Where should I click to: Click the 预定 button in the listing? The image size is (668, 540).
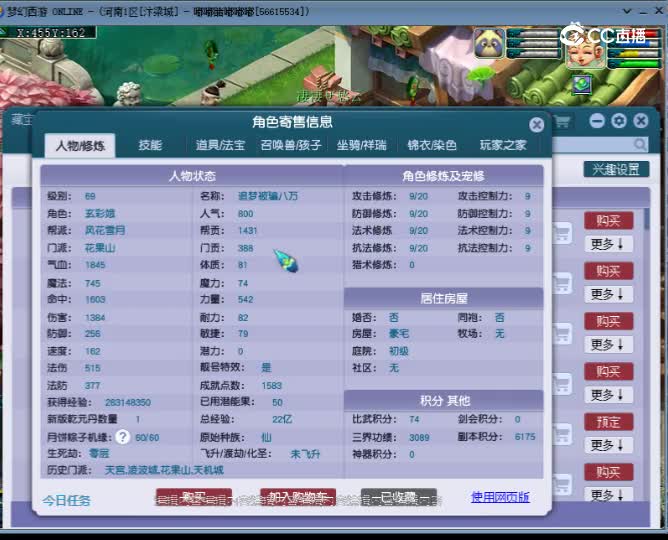click(608, 422)
